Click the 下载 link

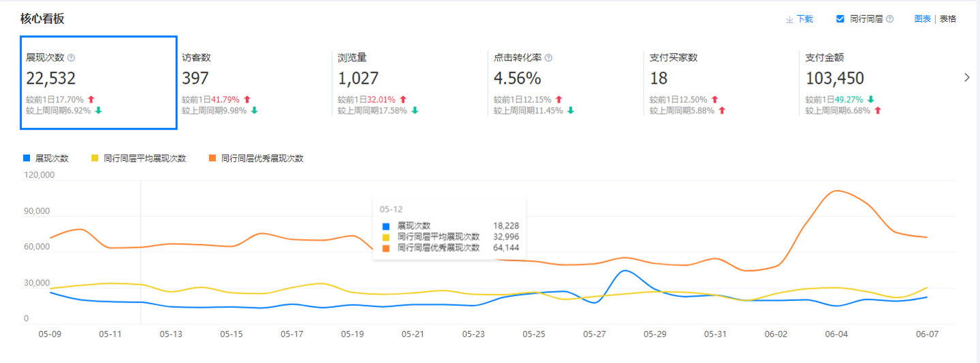click(x=804, y=19)
